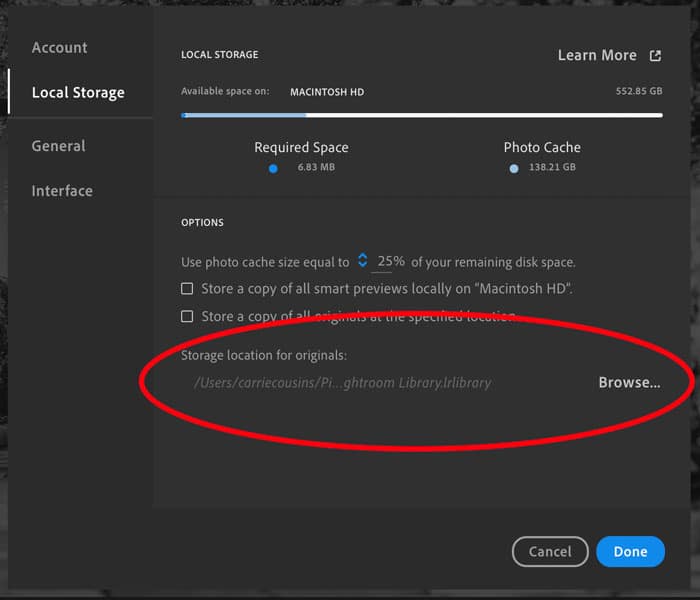
Task: Click the originals storage location path
Action: (x=342, y=383)
